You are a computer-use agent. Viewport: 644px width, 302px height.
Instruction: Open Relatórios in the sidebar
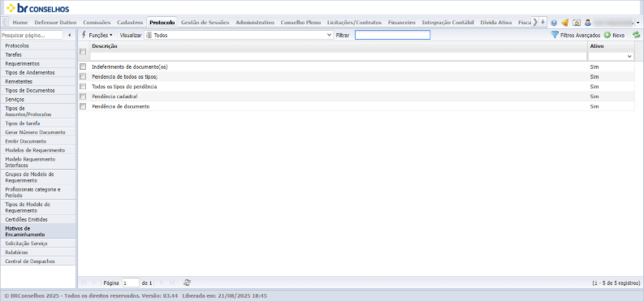tap(38, 252)
